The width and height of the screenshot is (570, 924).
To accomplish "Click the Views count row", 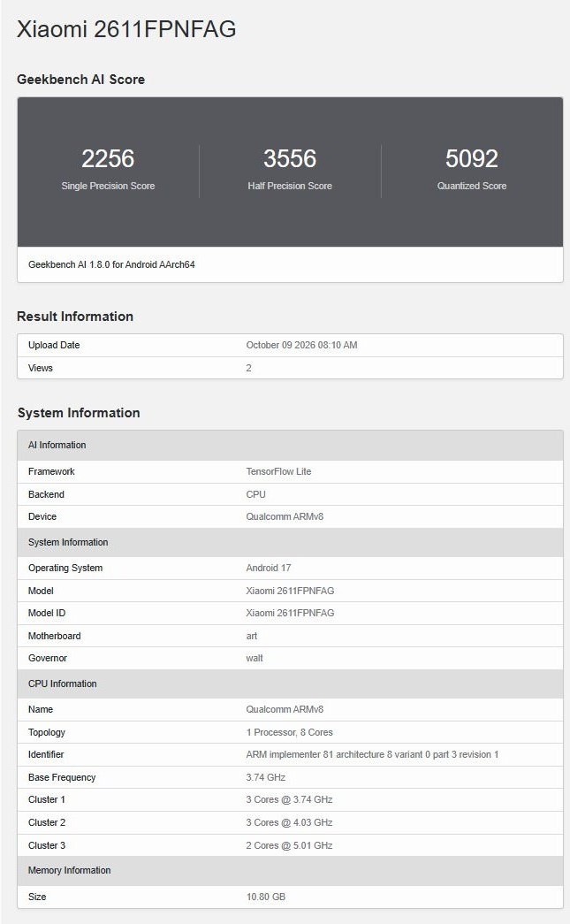I will click(x=290, y=369).
